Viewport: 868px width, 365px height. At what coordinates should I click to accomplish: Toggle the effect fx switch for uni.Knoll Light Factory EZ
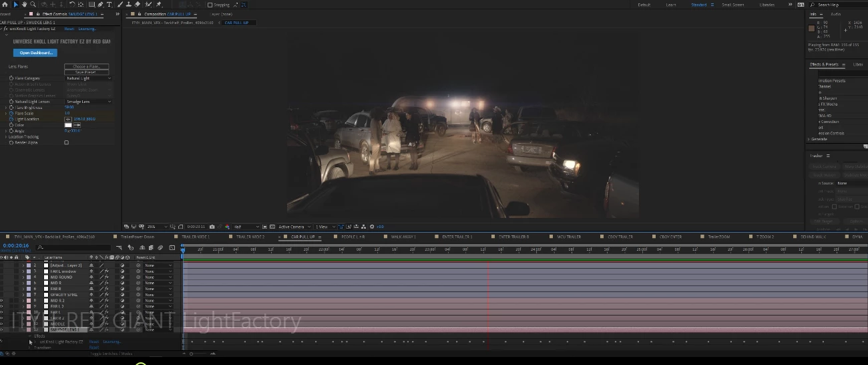(x=5, y=29)
